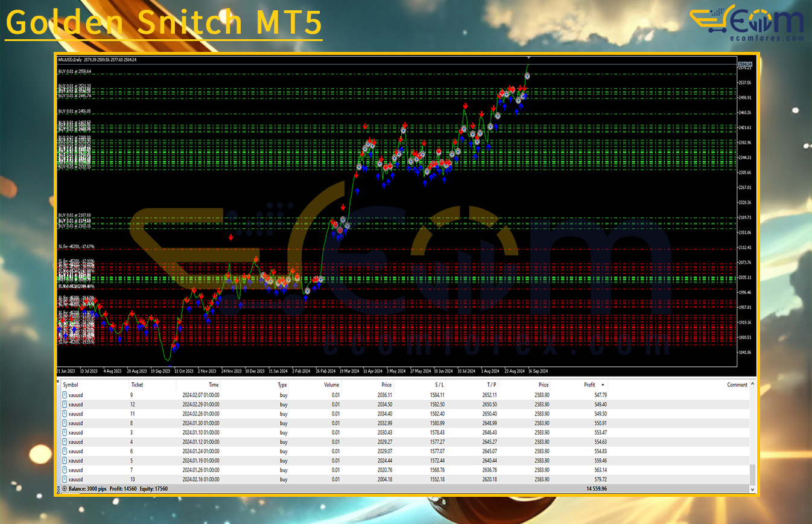Click the 'BUY 0.01 at 2456.05' level label
This screenshot has width=812, height=524.
point(74,111)
